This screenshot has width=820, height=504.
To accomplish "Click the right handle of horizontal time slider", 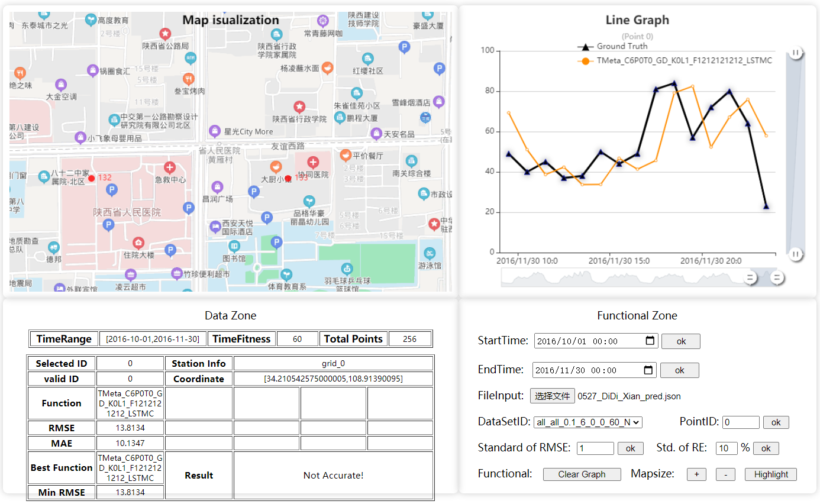I will tap(777, 277).
